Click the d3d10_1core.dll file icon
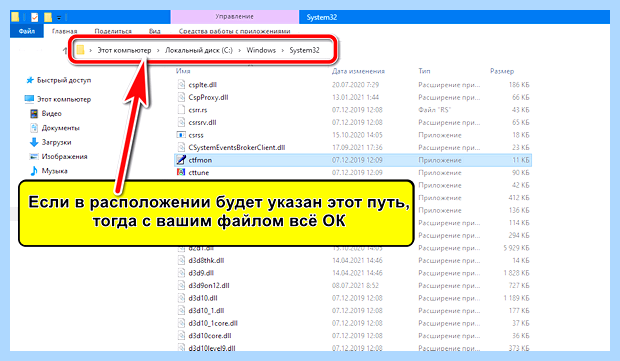This screenshot has width=620, height=361. coord(181,323)
